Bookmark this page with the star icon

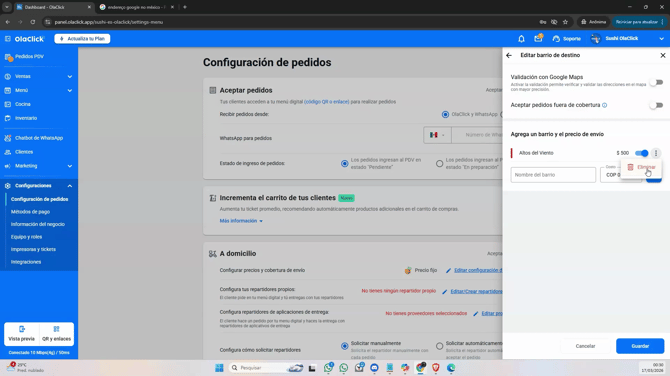565,22
